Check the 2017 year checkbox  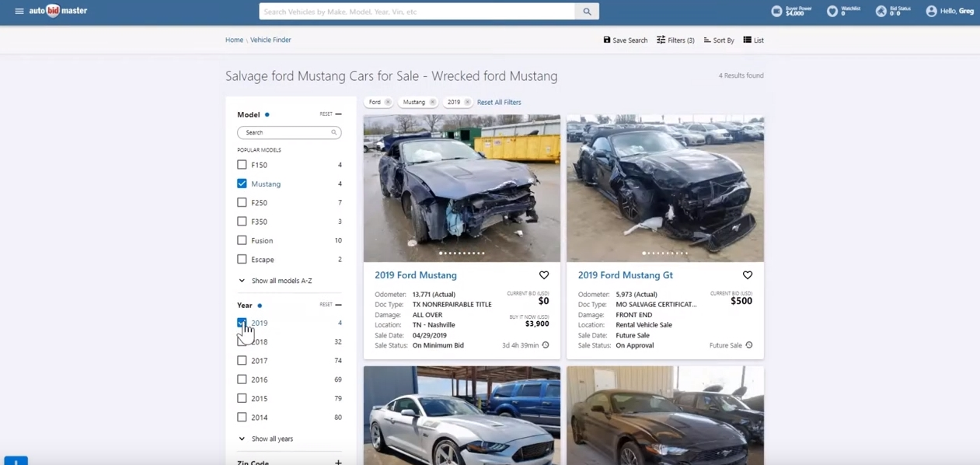(x=242, y=361)
